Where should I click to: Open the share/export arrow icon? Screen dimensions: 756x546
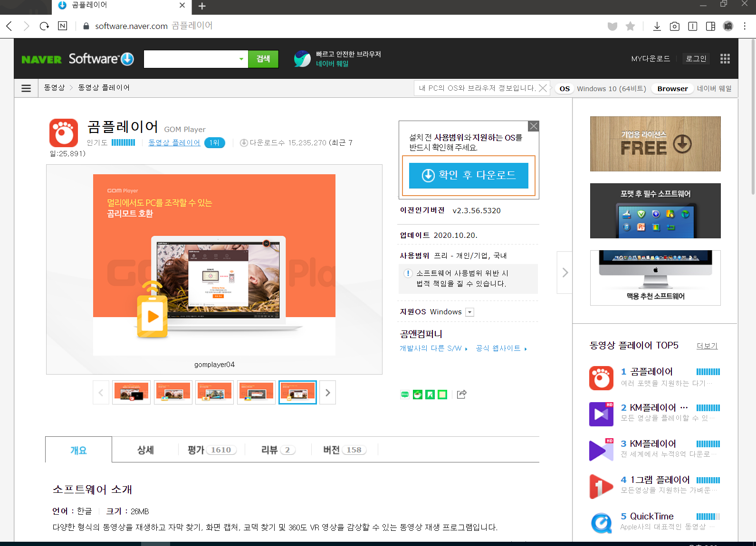pos(462,394)
